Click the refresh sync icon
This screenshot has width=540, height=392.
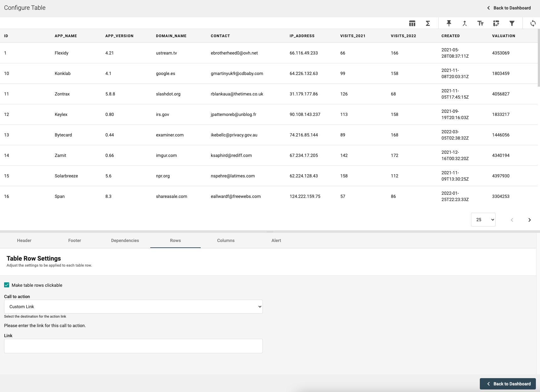(x=533, y=23)
